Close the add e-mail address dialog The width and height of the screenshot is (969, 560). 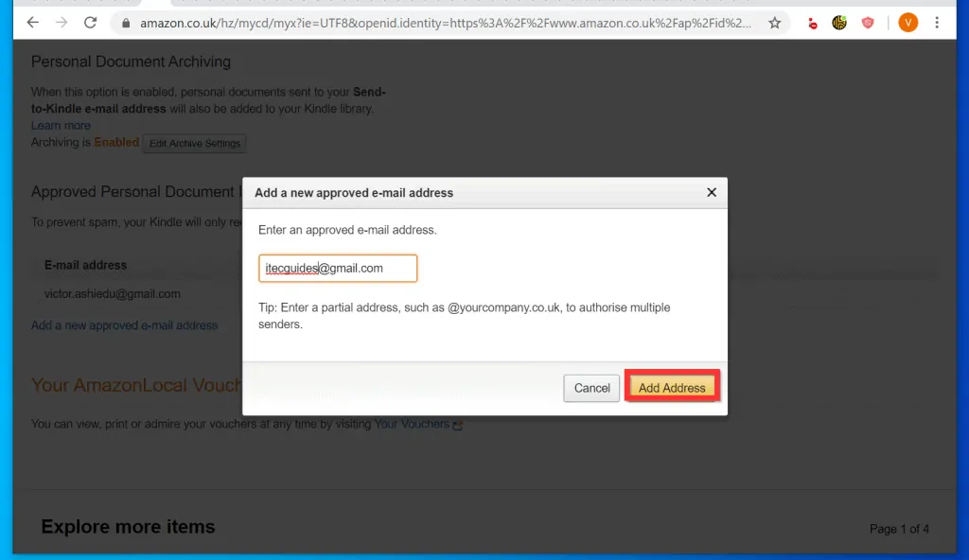click(x=712, y=192)
